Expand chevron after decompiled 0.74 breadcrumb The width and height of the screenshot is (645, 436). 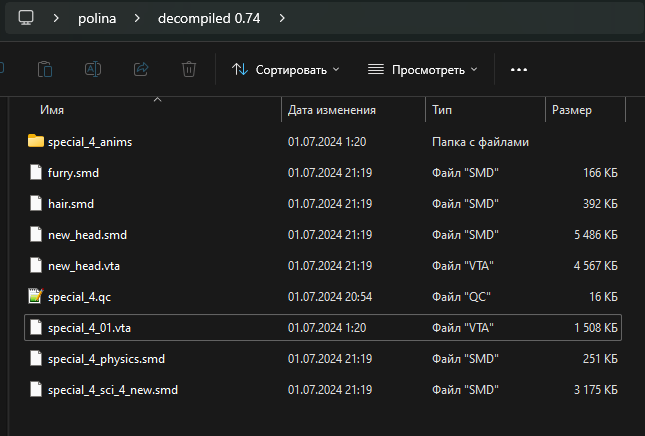pos(283,18)
